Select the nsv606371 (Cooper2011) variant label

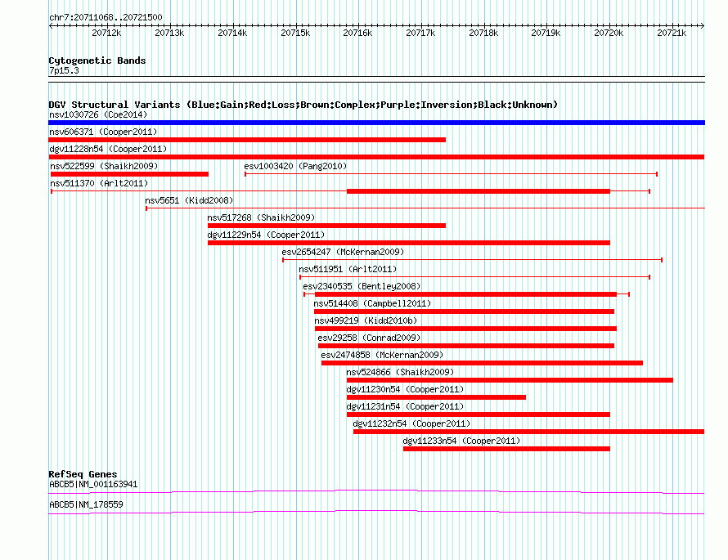[x=103, y=132]
